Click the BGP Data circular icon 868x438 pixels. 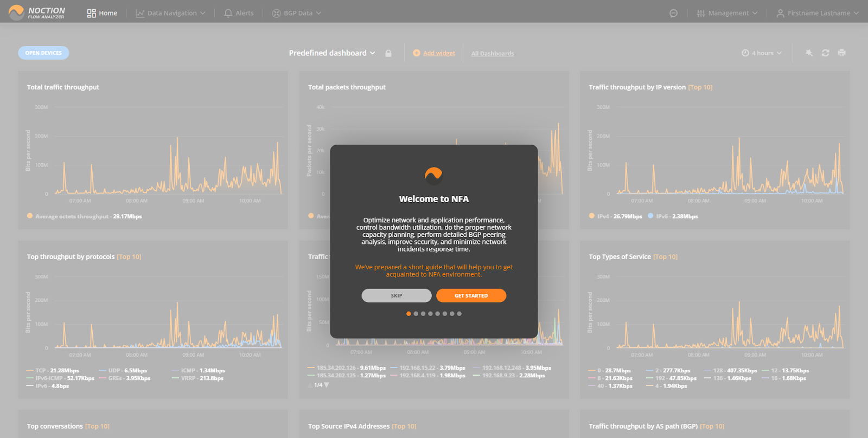coord(276,13)
